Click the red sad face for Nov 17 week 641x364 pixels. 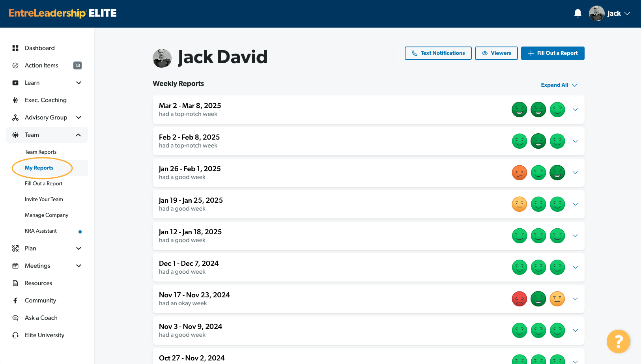coord(519,299)
